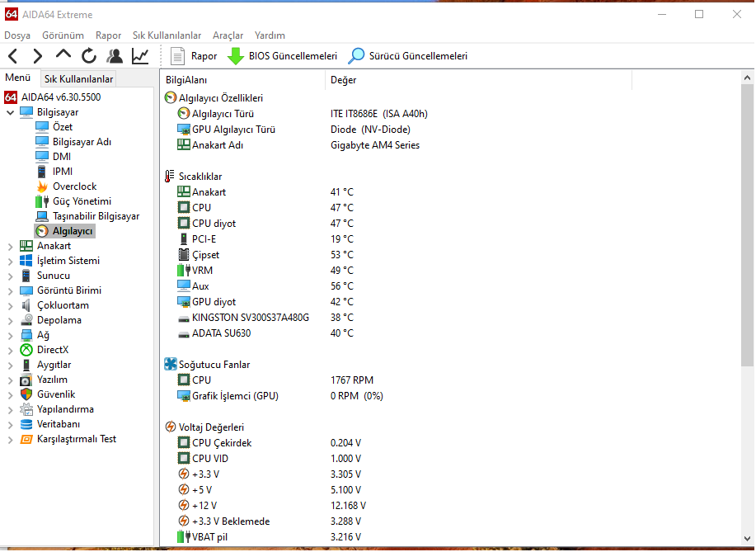Click the vertical scrollbar thumb
756x552 pixels.
(x=747, y=225)
